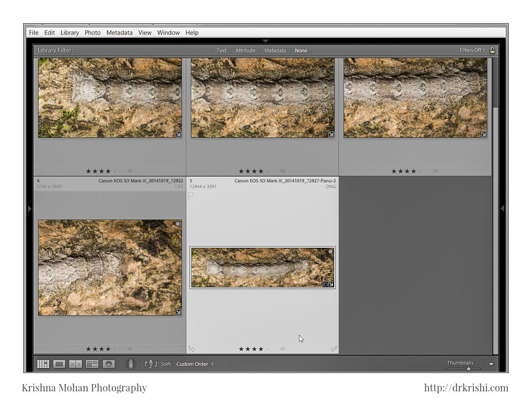Switch to Grid view in toolbar
Screen dimensions: 532x401
tap(43, 364)
